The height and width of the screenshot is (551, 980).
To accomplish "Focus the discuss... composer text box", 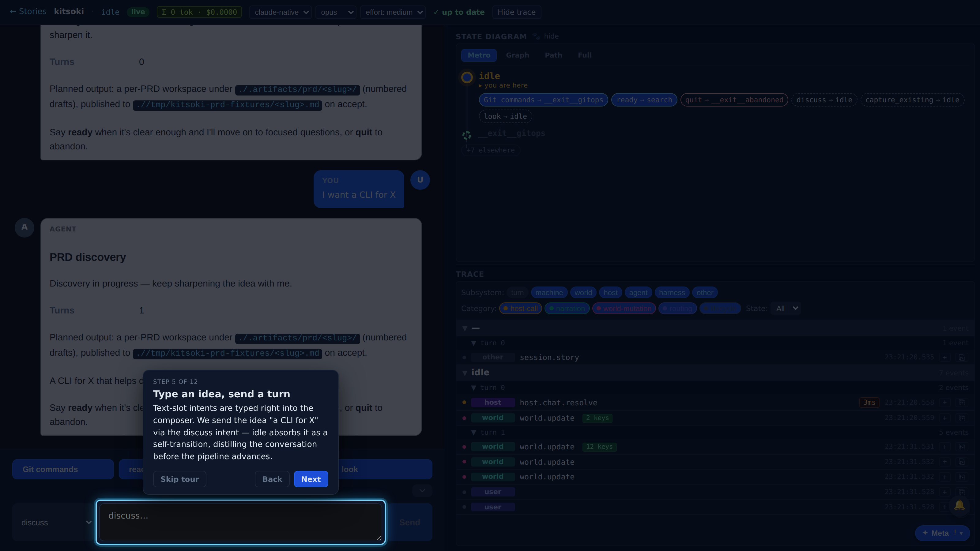I will point(240,522).
